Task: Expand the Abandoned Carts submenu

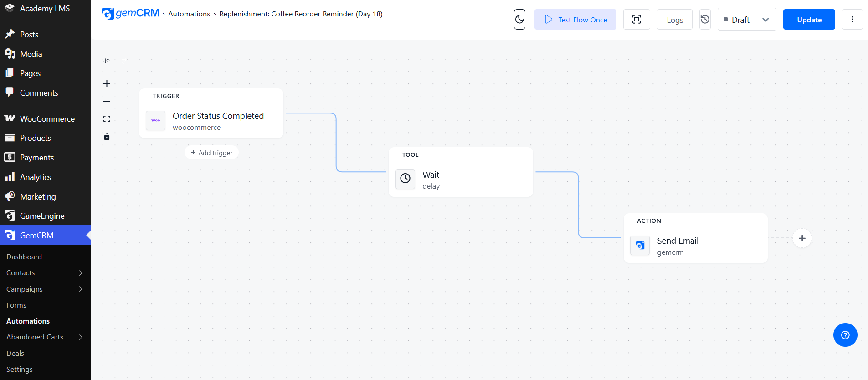Action: [x=81, y=337]
